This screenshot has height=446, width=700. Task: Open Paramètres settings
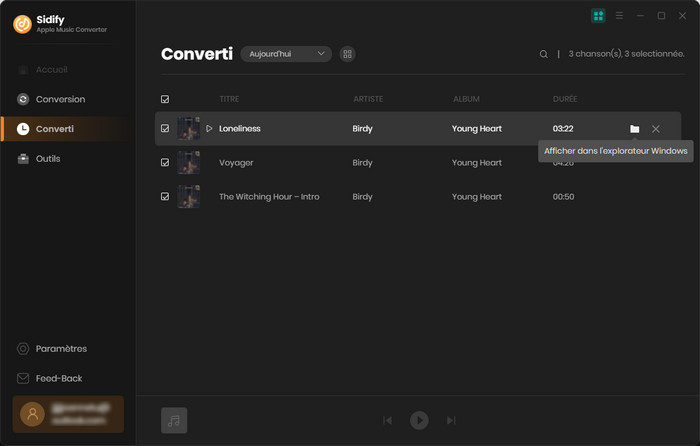61,349
